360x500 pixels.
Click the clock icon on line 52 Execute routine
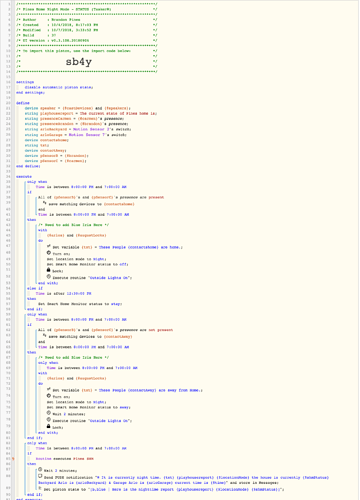[49, 277]
